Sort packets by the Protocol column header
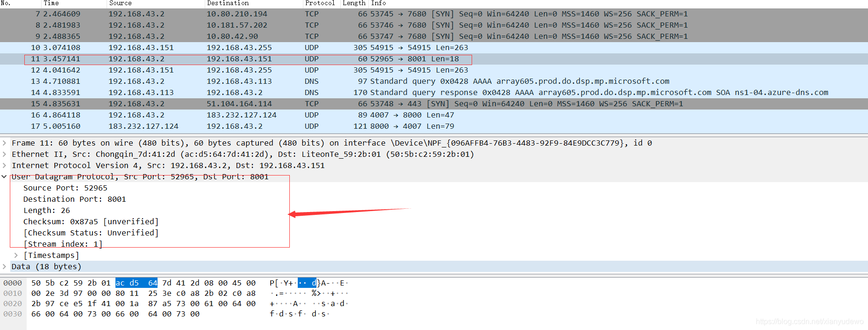 point(320,3)
